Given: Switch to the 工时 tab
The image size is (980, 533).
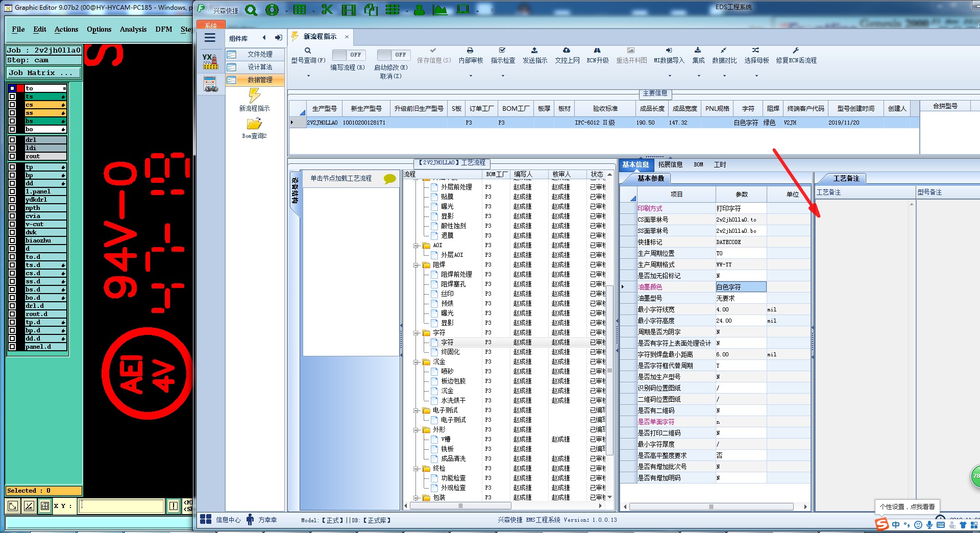Looking at the screenshot, I should click(x=720, y=164).
